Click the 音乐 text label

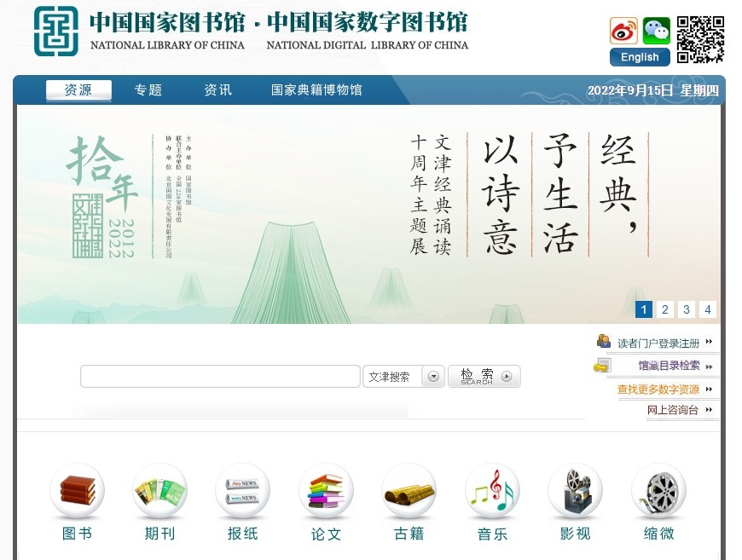(492, 534)
